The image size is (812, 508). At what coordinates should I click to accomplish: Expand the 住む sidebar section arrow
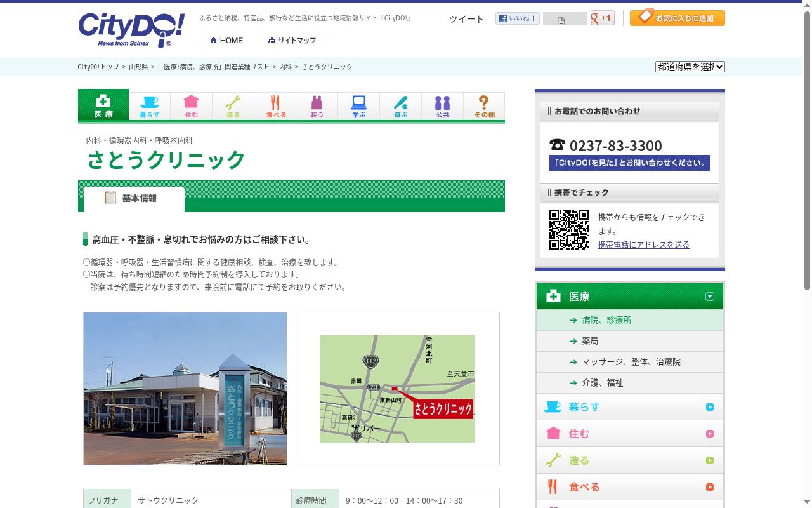click(710, 434)
